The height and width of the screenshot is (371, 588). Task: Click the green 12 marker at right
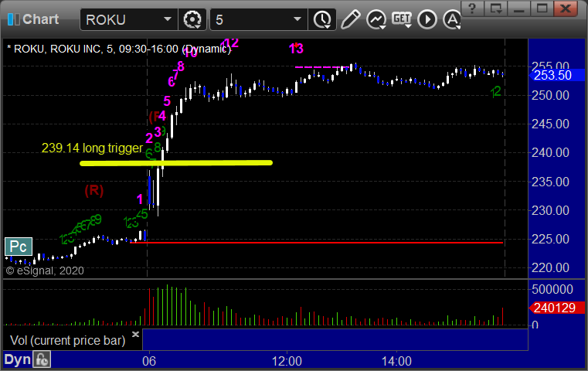[x=496, y=91]
